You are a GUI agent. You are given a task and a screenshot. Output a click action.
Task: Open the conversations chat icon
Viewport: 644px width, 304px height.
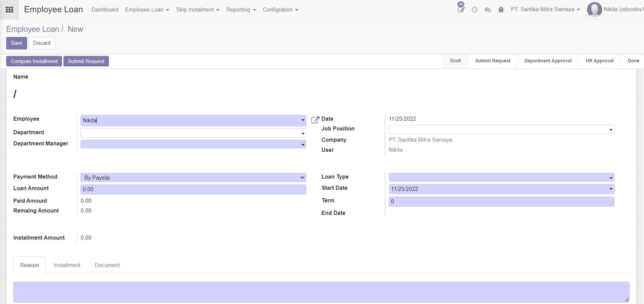point(488,10)
